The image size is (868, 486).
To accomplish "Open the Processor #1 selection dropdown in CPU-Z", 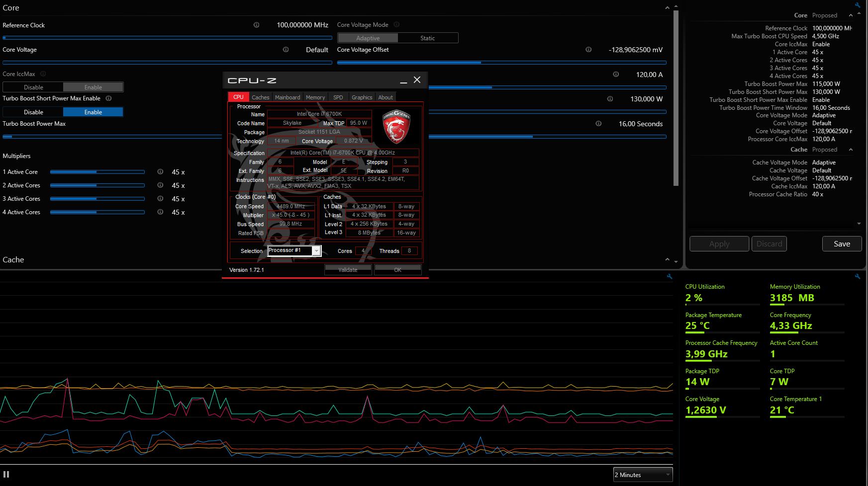I will tap(294, 250).
